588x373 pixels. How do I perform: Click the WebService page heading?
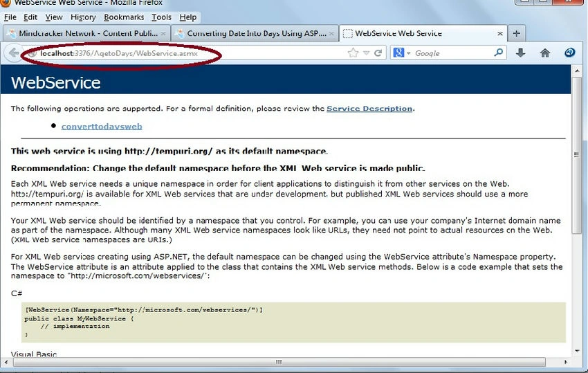click(56, 83)
